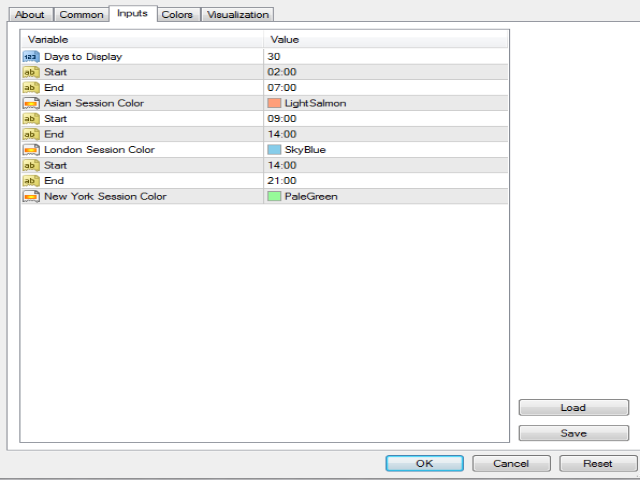The width and height of the screenshot is (640, 480).
Task: Click the LightSalmon color name text
Action: pyautogui.click(x=316, y=103)
